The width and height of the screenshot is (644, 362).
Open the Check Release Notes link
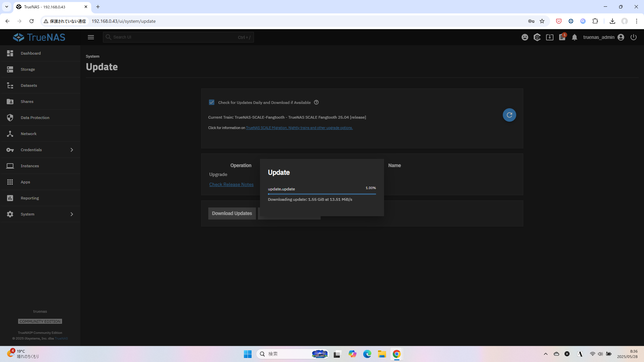[x=231, y=184]
